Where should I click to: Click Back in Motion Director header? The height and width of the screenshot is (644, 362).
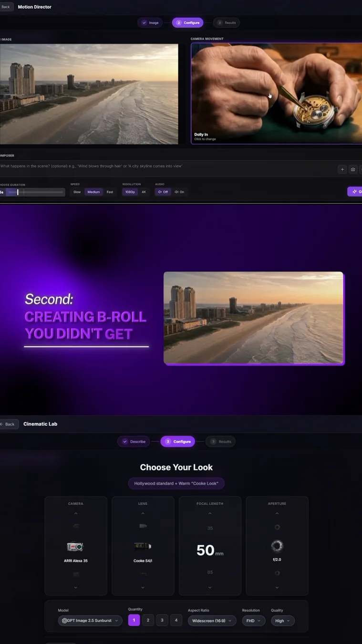(x=6, y=7)
